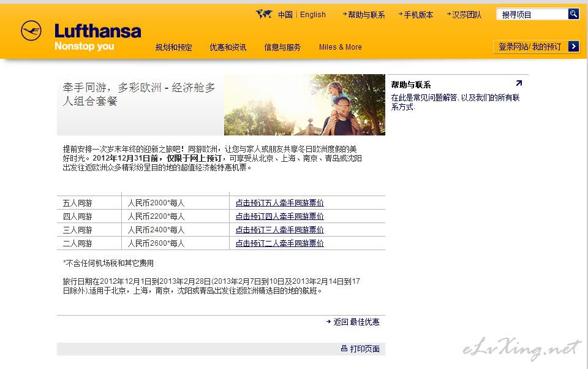This screenshot has height=369, width=588.
Task: Click the search magnifier button
Action: (573, 14)
